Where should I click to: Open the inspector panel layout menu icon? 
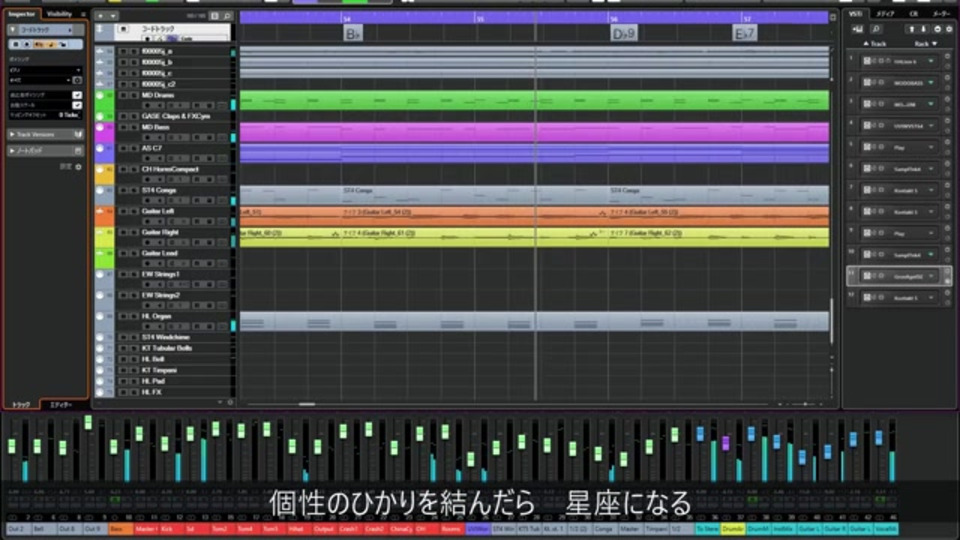[83, 14]
